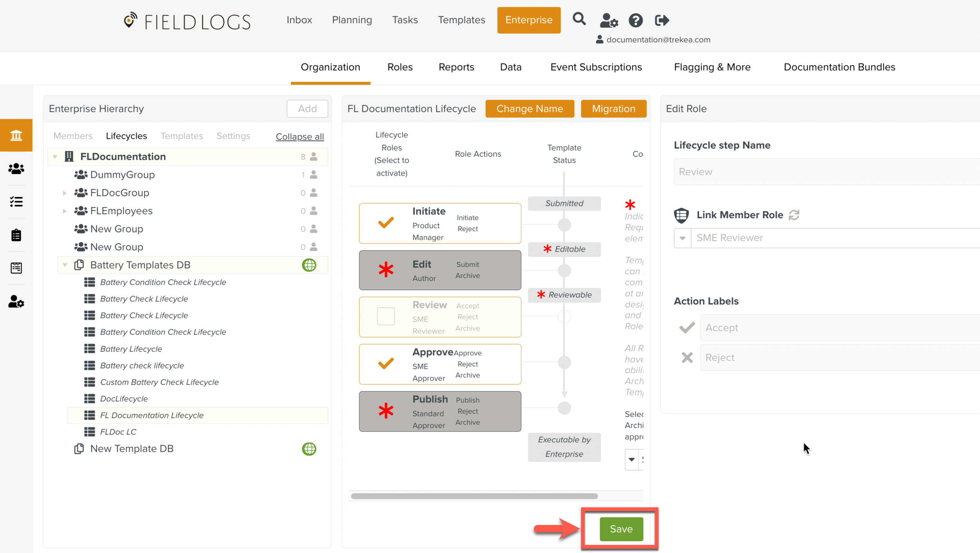Click the globe icon for Battery Templates DB
The width and height of the screenshot is (980, 553).
click(x=309, y=265)
